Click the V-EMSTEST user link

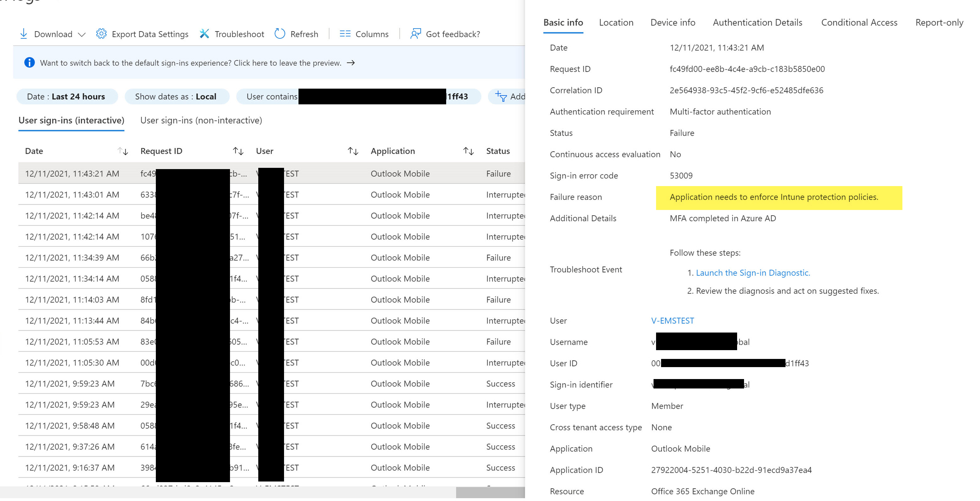click(672, 320)
